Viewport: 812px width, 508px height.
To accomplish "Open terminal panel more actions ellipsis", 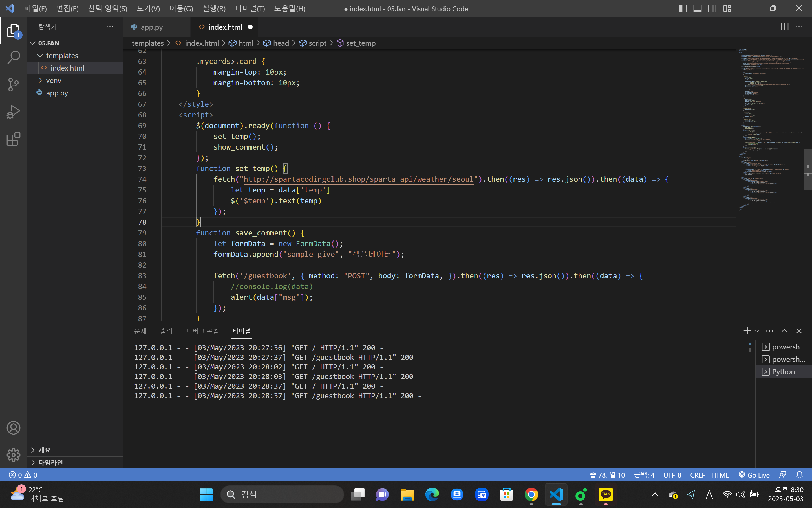I will point(770,331).
